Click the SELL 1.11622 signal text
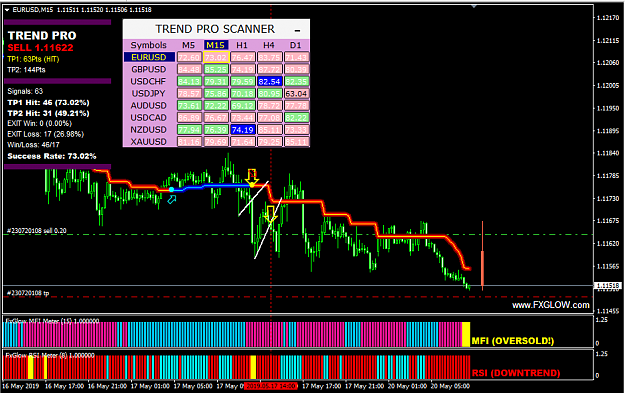 point(40,48)
